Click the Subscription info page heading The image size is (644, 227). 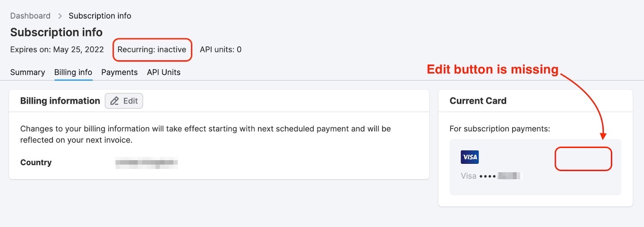[x=56, y=32]
